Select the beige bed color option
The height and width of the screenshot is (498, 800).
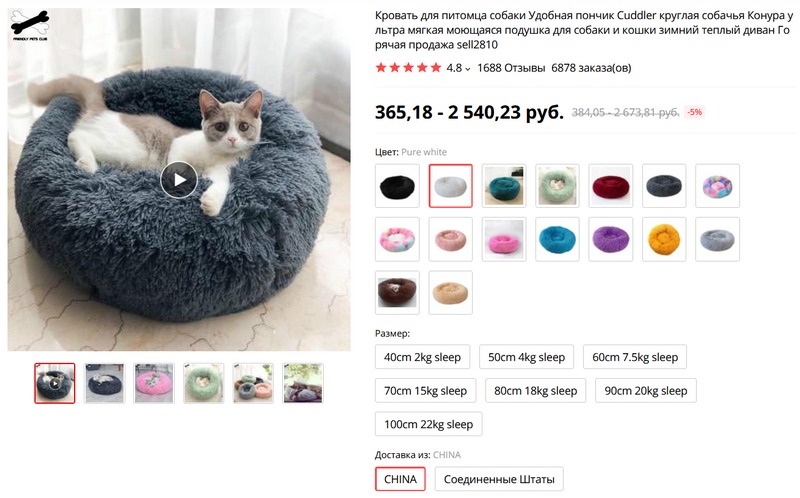pyautogui.click(x=450, y=292)
